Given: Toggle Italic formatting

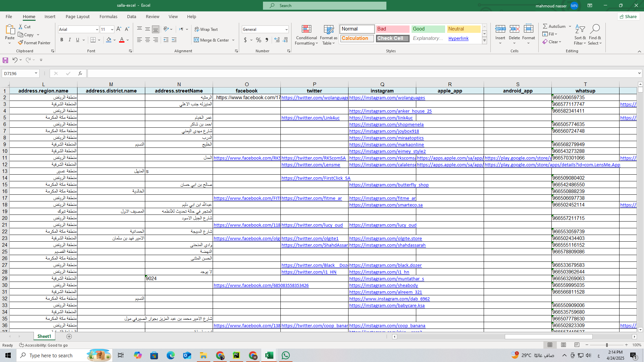Looking at the screenshot, I should (x=70, y=40).
